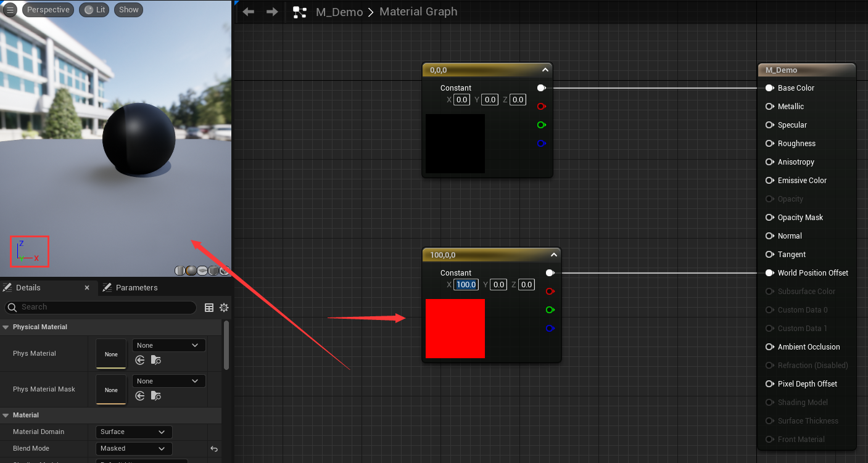
Task: Open the Show viewport menu
Action: [129, 10]
